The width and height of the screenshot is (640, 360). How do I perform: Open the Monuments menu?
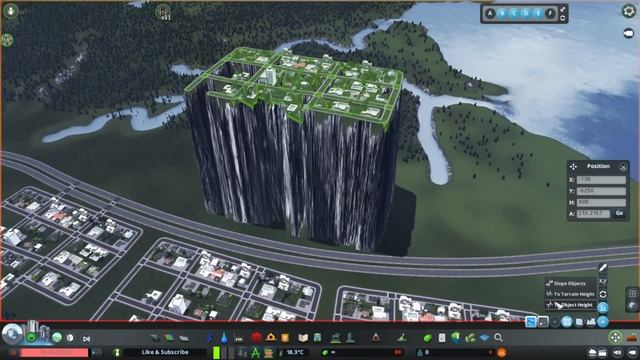pos(376,337)
